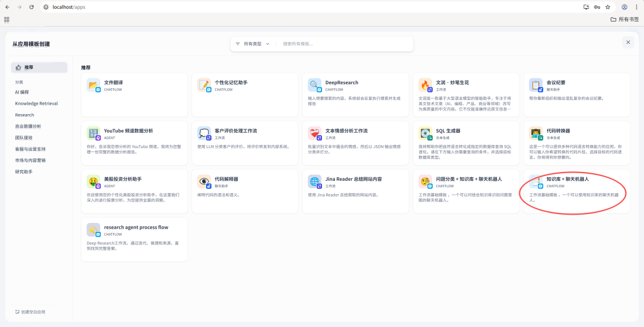This screenshot has height=327, width=644.
Task: Click the 会议纪要 clipboard icon
Action: [536, 85]
